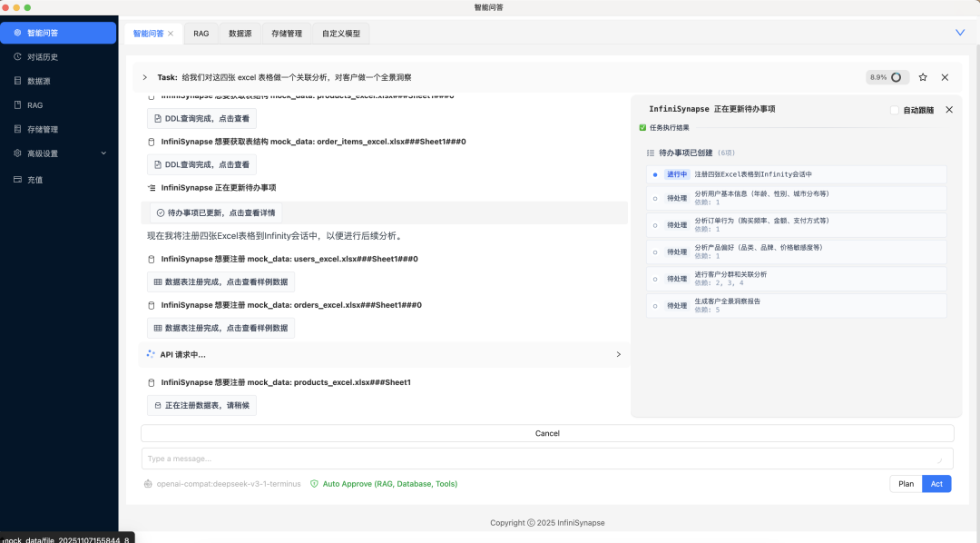Focus the Type a message input

pos(547,459)
